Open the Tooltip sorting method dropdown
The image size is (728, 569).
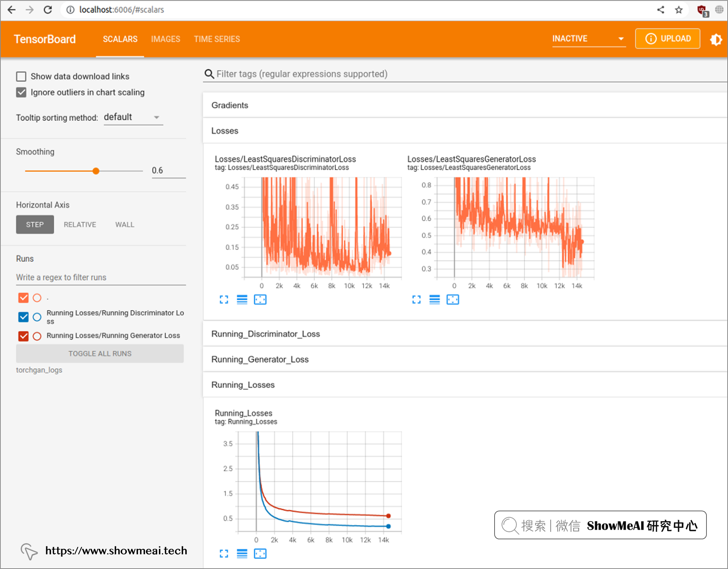133,117
